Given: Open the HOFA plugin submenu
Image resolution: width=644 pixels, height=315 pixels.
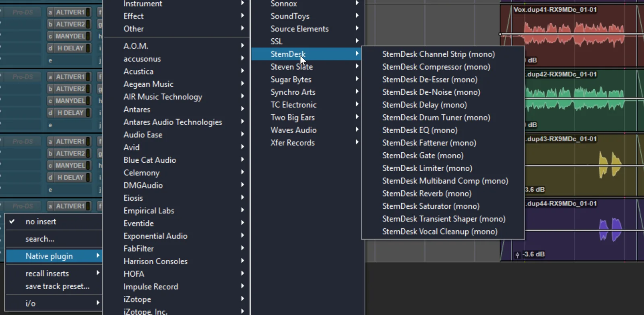Looking at the screenshot, I should 176,274.
